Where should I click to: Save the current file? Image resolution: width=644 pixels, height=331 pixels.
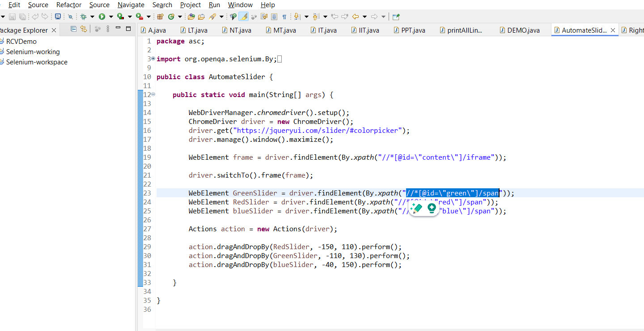click(12, 17)
